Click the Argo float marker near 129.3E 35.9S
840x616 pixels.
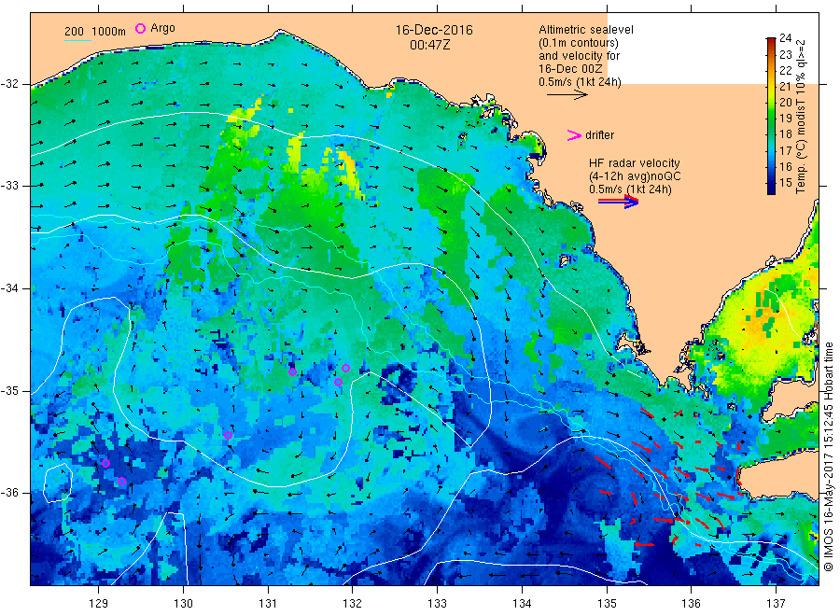(x=121, y=481)
